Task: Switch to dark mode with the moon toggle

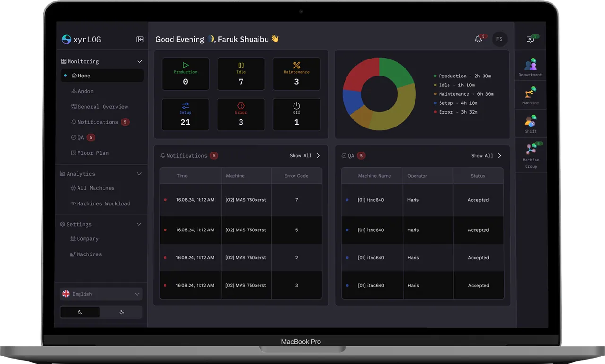Action: 80,312
